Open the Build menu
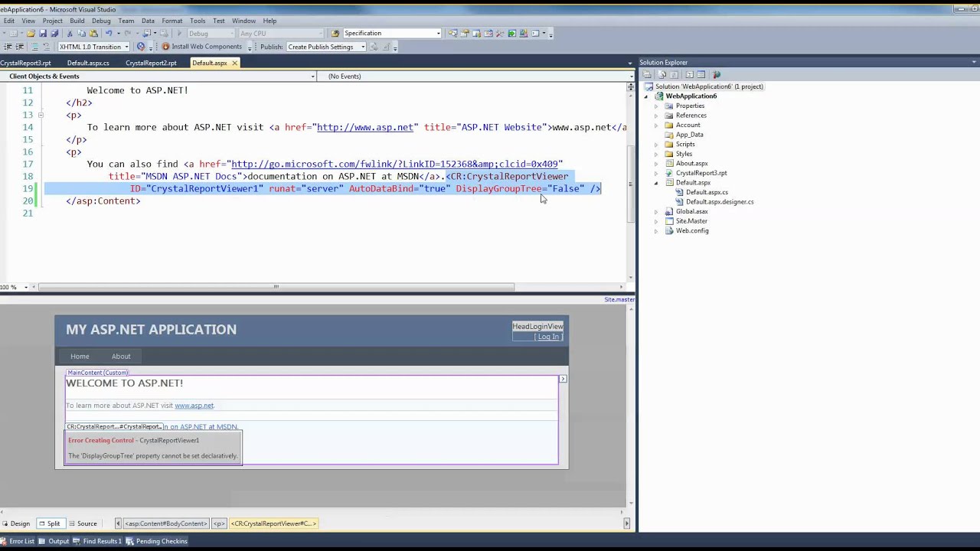The width and height of the screenshot is (980, 551). [x=77, y=21]
